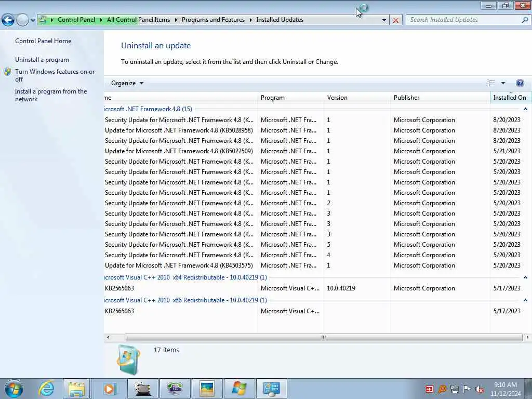Open the Windows flag taskbar icon

click(239, 389)
